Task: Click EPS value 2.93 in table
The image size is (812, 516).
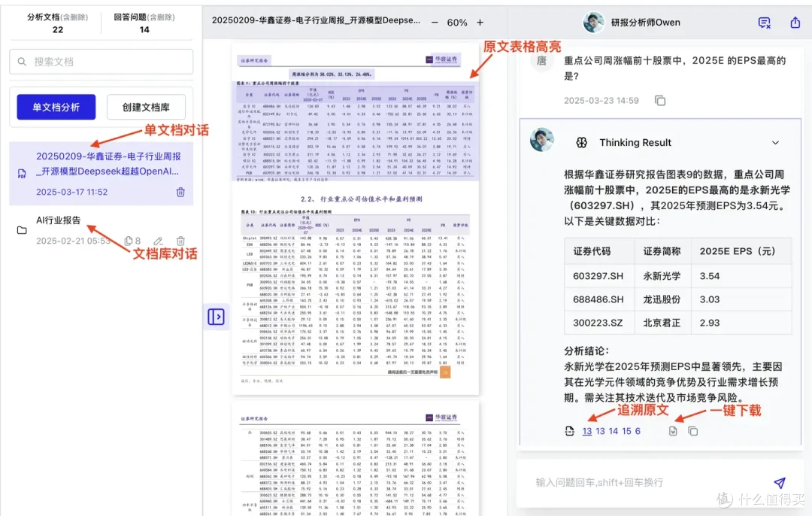Action: (x=710, y=323)
